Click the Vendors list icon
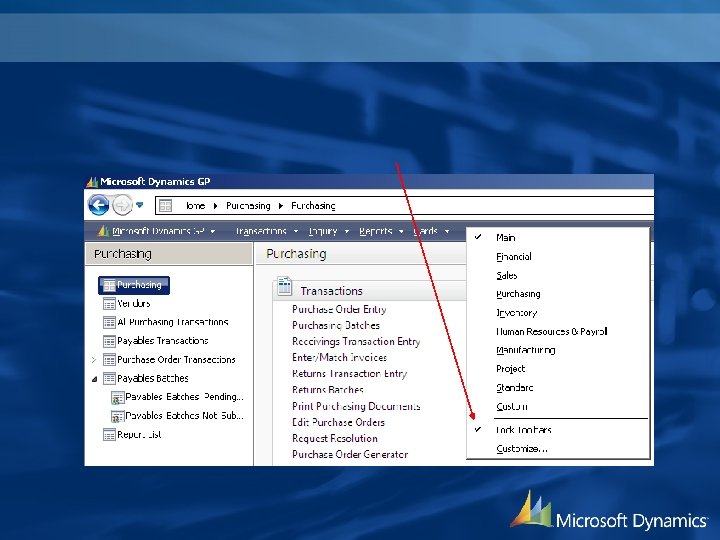 [x=109, y=304]
